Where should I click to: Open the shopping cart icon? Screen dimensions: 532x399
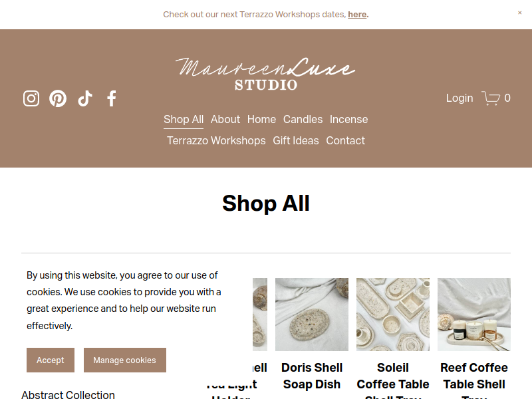[491, 98]
